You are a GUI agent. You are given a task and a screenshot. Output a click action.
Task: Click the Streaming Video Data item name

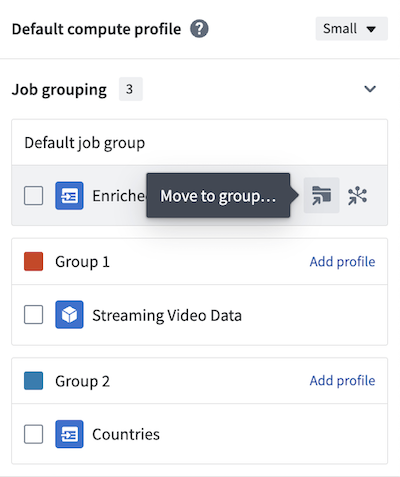click(x=167, y=315)
